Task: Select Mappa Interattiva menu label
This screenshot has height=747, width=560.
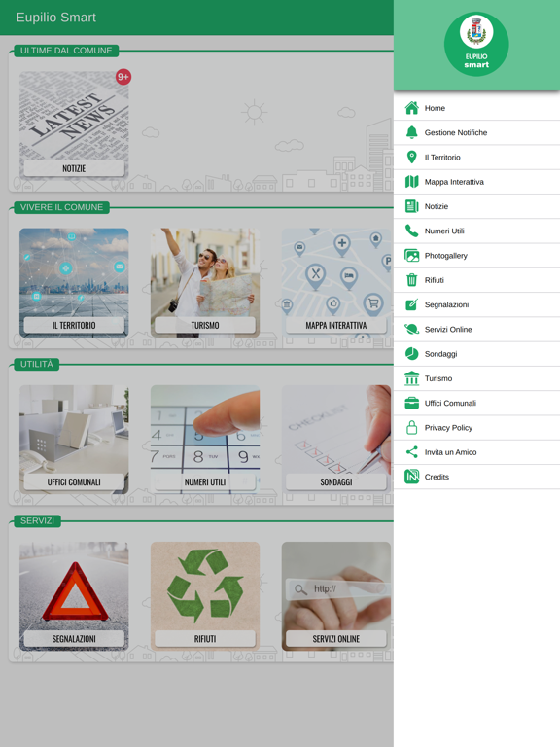Action: coord(454,182)
